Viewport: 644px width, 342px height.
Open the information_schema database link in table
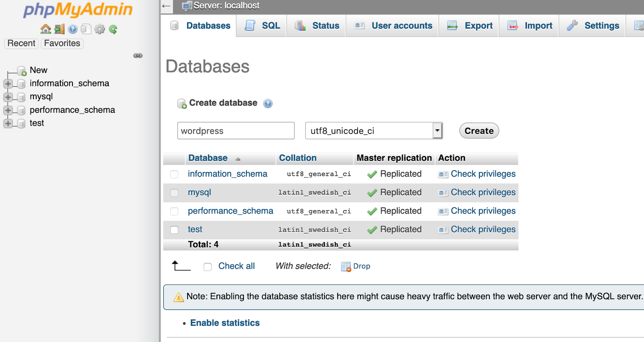click(x=227, y=174)
